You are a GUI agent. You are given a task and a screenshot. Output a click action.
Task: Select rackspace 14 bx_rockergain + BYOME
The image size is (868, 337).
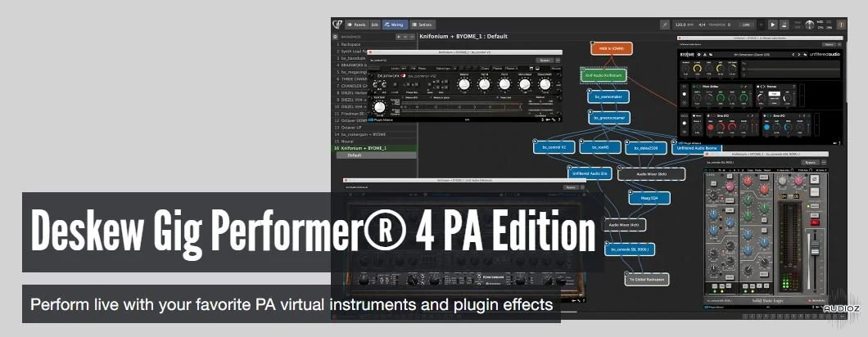coord(374,134)
